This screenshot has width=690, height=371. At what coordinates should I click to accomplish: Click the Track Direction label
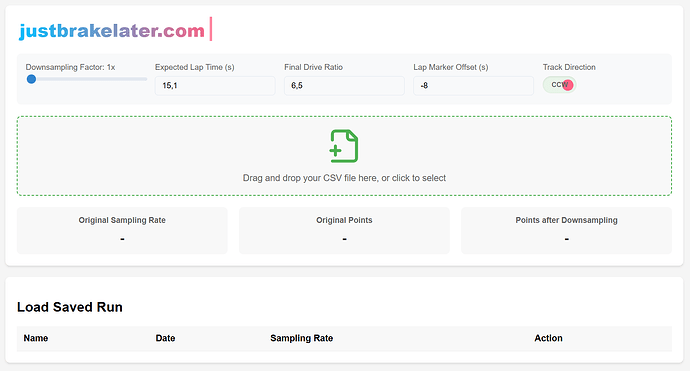point(569,67)
